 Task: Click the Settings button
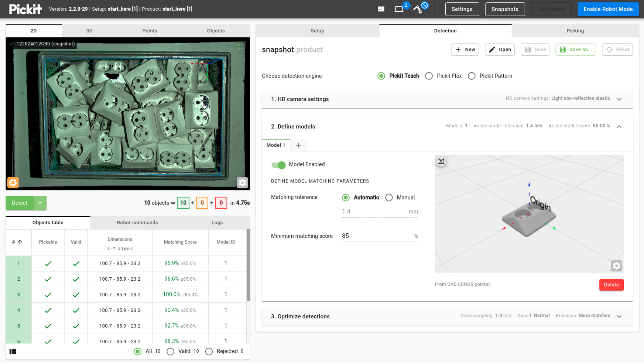[462, 9]
